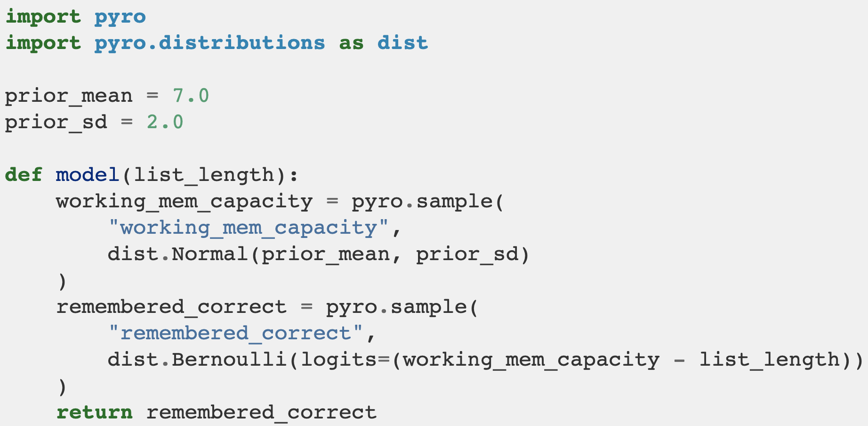Click 'Bernoulli' in the dist.Bernoulli call
This screenshot has height=426, width=868.
point(229,360)
